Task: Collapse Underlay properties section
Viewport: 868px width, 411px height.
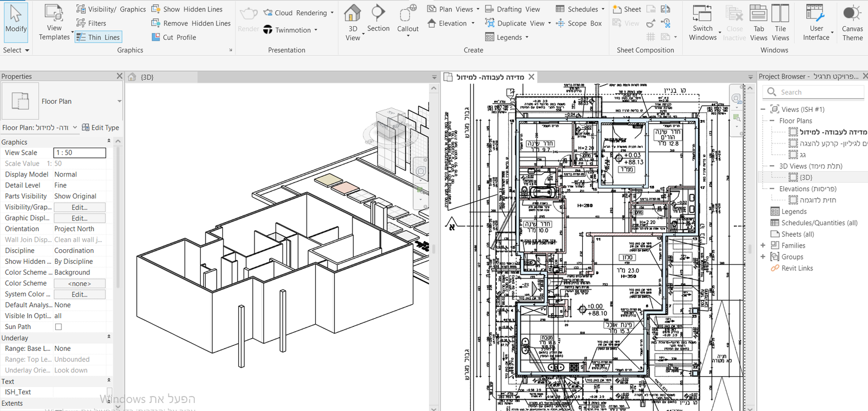Action: 108,337
